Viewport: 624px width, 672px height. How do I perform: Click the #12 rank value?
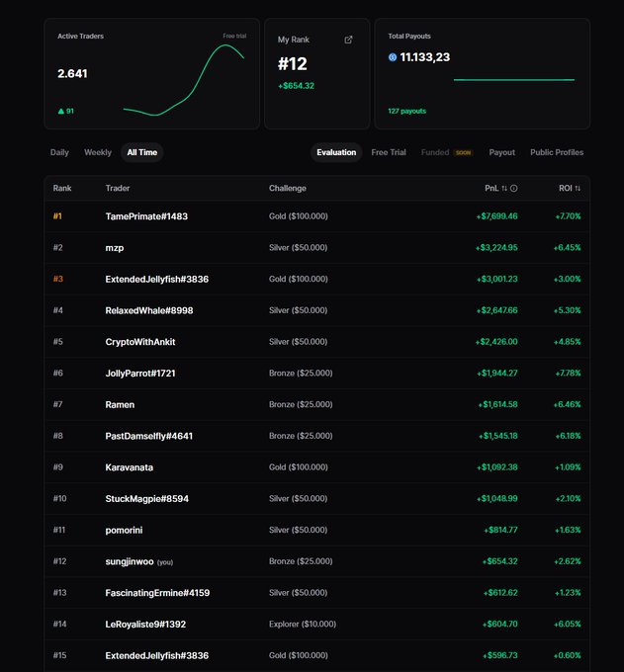point(293,64)
